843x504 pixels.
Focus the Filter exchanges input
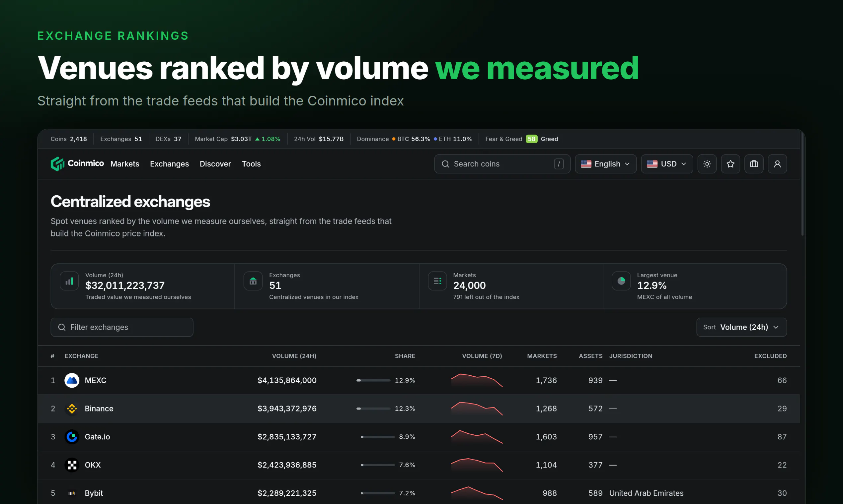[x=122, y=327]
